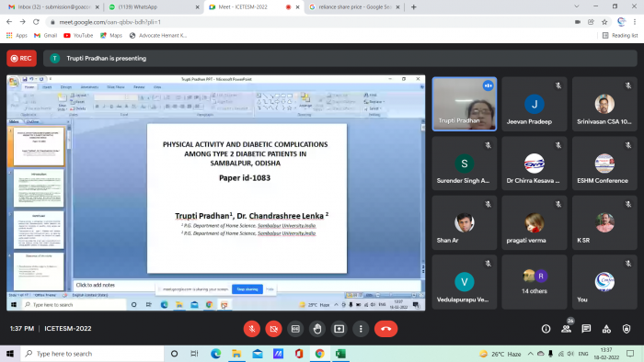Turn on the camera toggle button
Viewport: 644px width, 362px height.
(x=273, y=329)
